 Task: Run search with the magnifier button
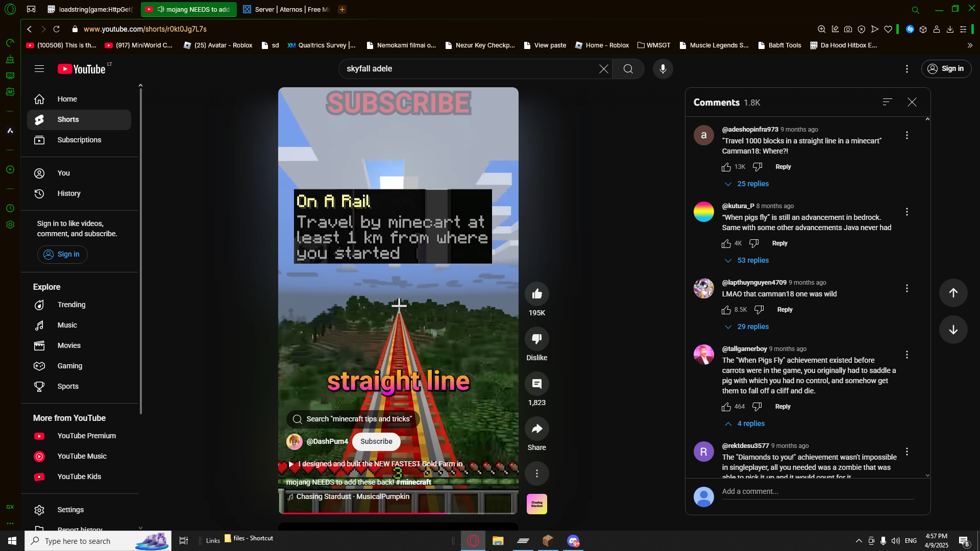[628, 69]
